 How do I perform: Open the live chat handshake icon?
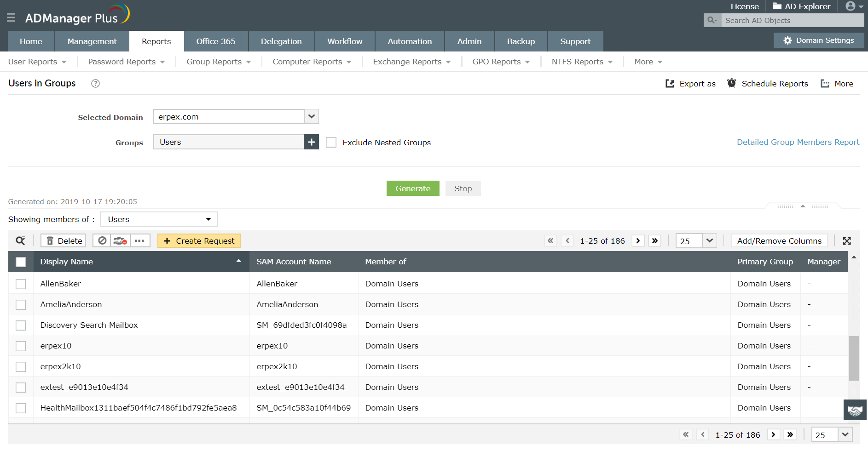[x=855, y=410]
